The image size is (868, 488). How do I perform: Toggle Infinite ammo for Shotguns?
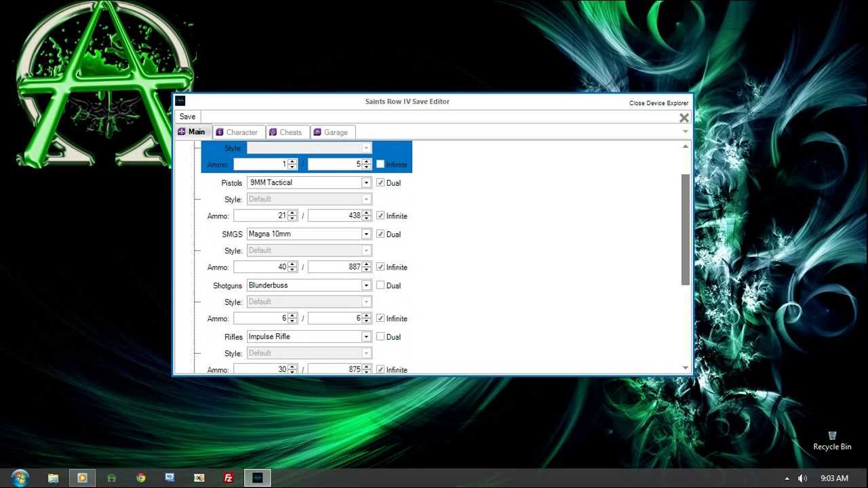pyautogui.click(x=380, y=318)
